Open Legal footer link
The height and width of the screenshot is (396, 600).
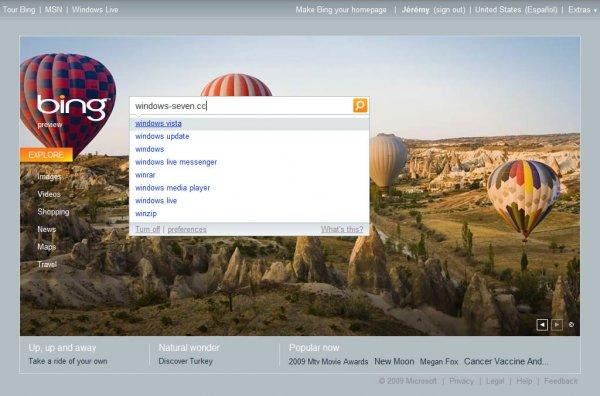495,381
